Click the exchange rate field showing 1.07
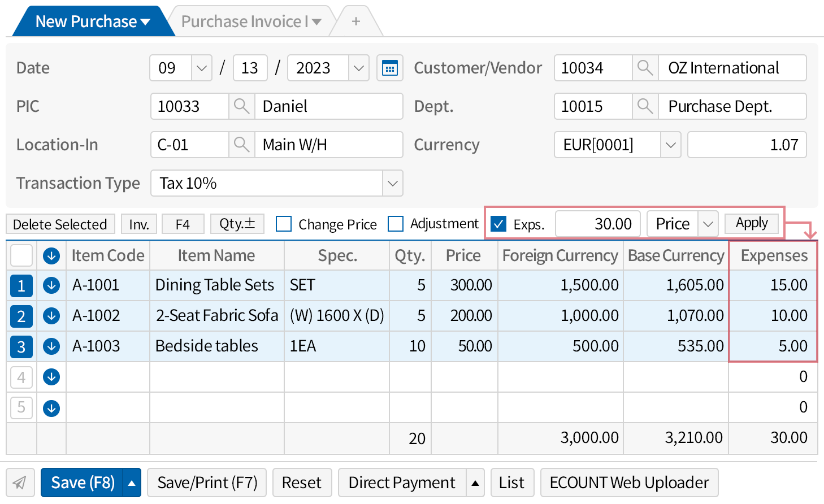 pyautogui.click(x=746, y=145)
